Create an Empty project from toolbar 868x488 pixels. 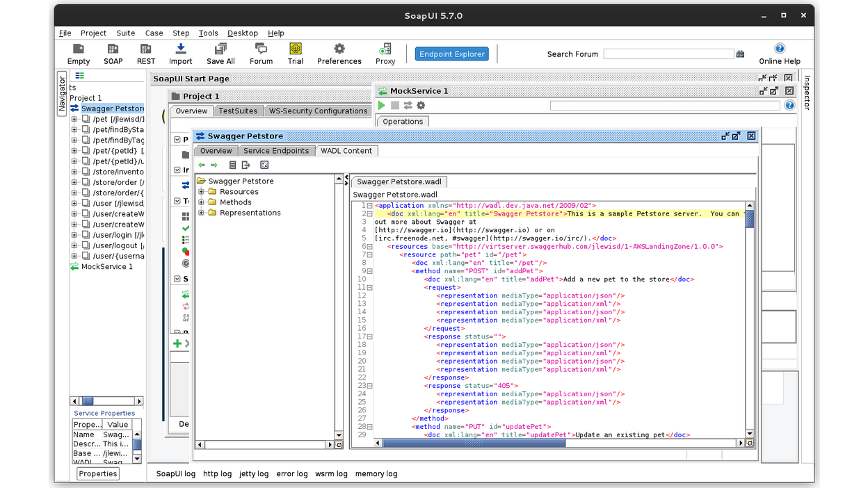[79, 54]
